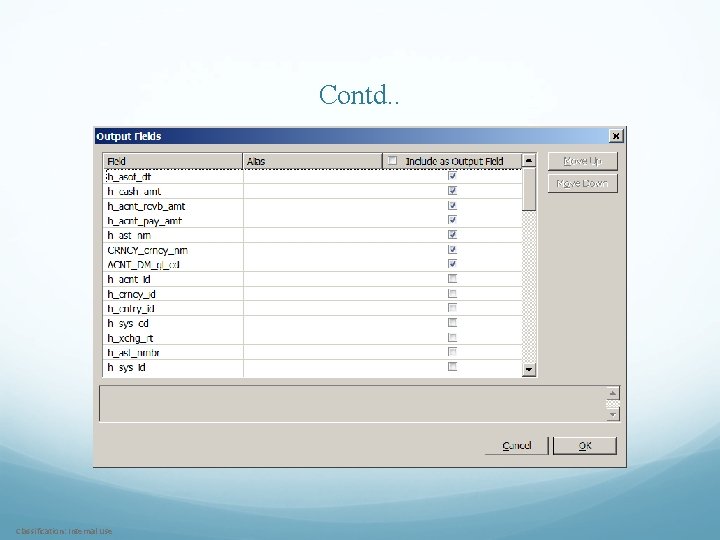This screenshot has width=720, height=540.
Task: Uncheck the h_ast_nm output checkbox
Action: point(452,235)
